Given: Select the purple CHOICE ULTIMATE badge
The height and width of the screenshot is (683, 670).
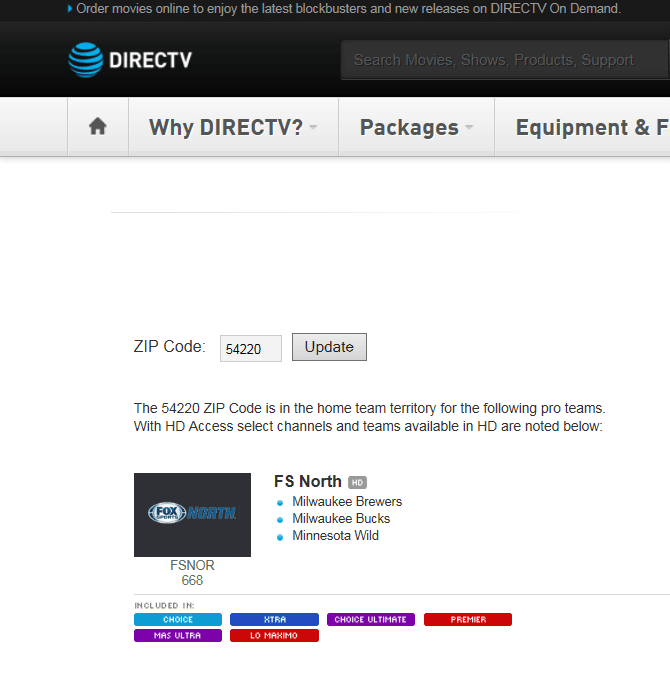Looking at the screenshot, I should point(370,620).
